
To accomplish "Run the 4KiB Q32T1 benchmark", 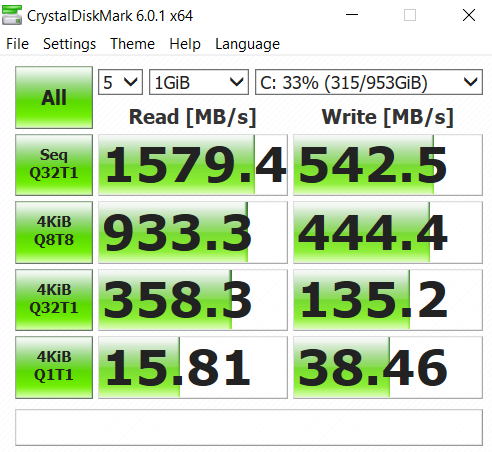I will (54, 300).
